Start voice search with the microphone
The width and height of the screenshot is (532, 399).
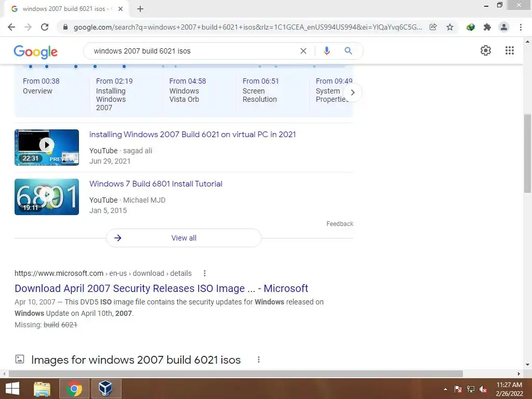click(326, 51)
